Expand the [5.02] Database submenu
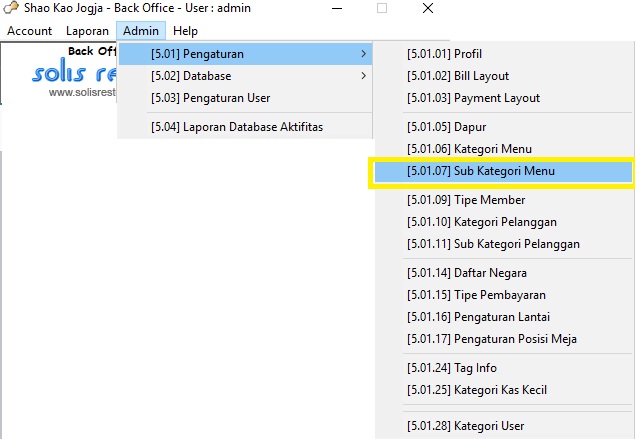Screen dimensions: 635x439 244,76
